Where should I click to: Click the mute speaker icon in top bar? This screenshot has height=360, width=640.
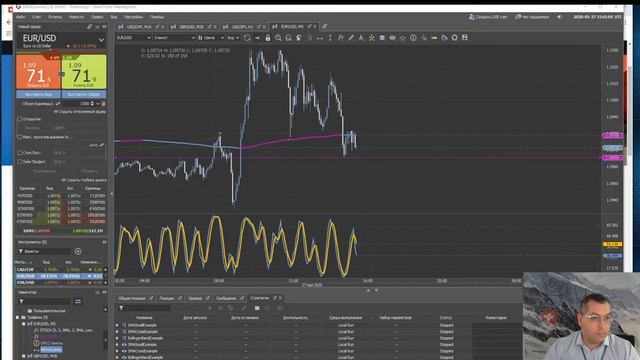559,17
